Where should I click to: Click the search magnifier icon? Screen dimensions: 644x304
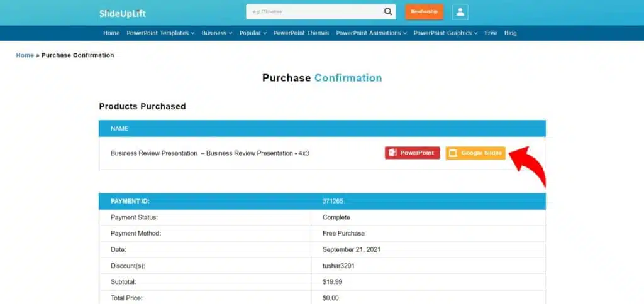click(388, 12)
